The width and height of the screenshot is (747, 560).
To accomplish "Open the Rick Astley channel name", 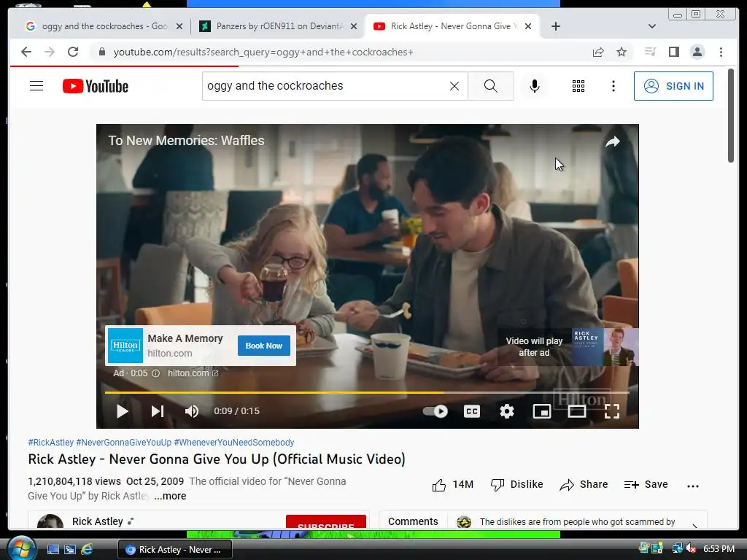I will pos(98,521).
